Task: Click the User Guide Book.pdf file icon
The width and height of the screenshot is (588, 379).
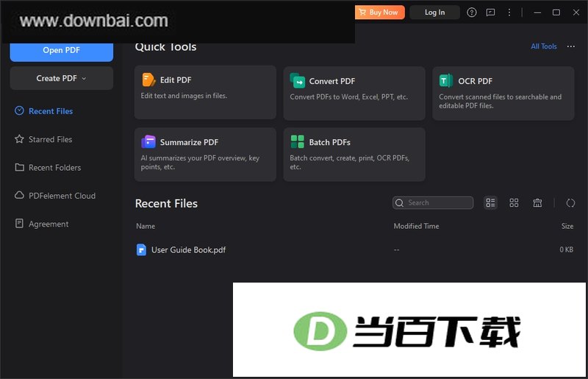Action: click(141, 249)
